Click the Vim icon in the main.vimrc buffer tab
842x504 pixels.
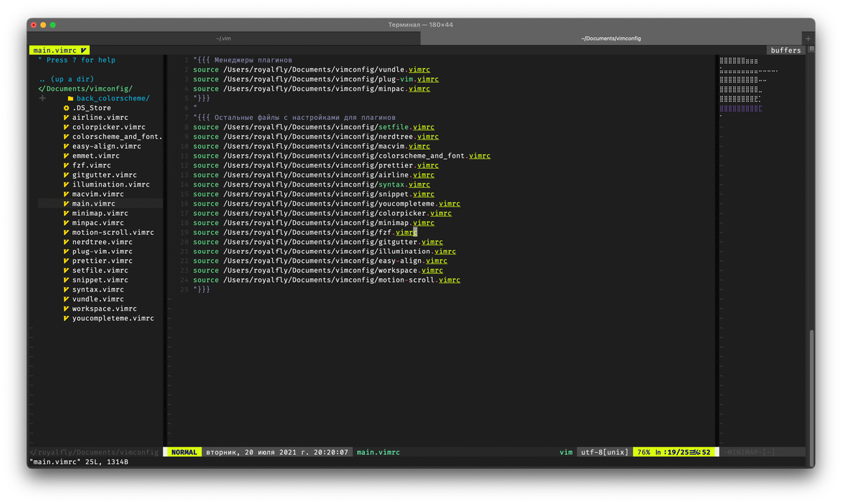[x=83, y=50]
